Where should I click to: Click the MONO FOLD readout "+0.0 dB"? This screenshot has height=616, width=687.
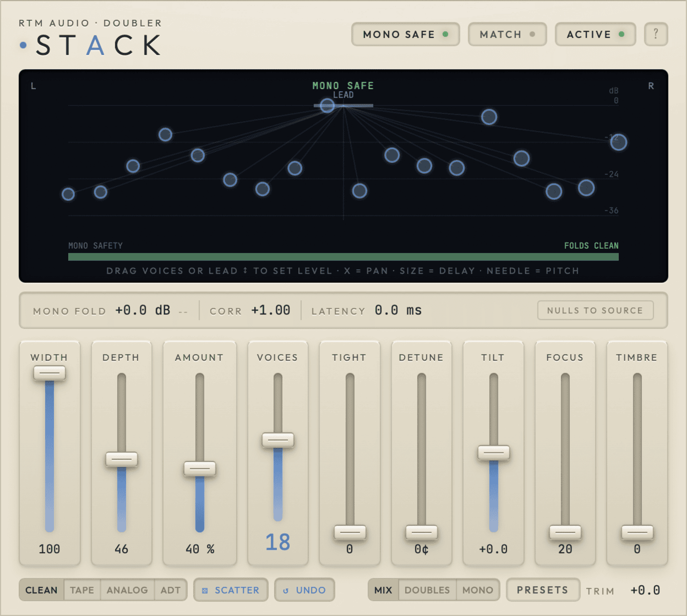[x=143, y=310]
